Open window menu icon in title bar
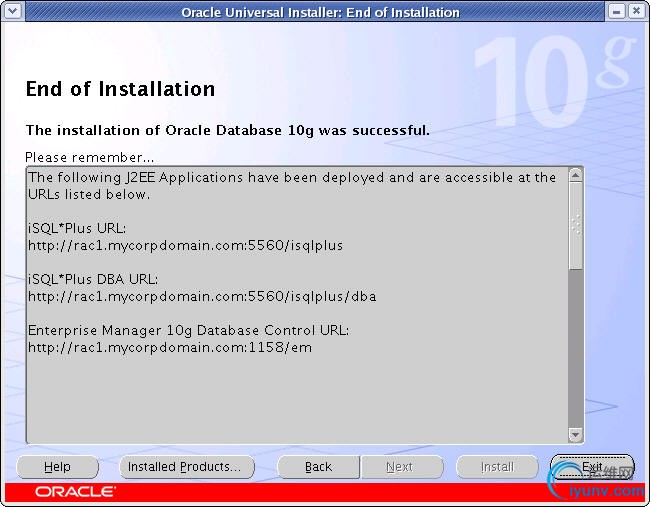This screenshot has width=650, height=507. 12,10
